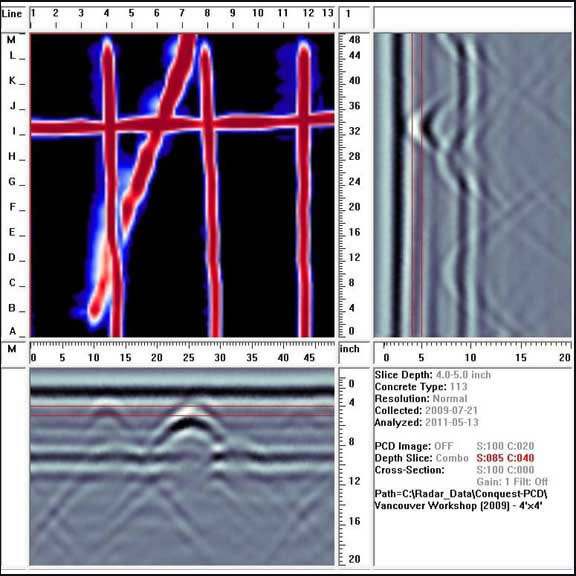This screenshot has width=576, height=576.
Task: Click the Gain: 1 Filt: Off text
Action: (512, 482)
